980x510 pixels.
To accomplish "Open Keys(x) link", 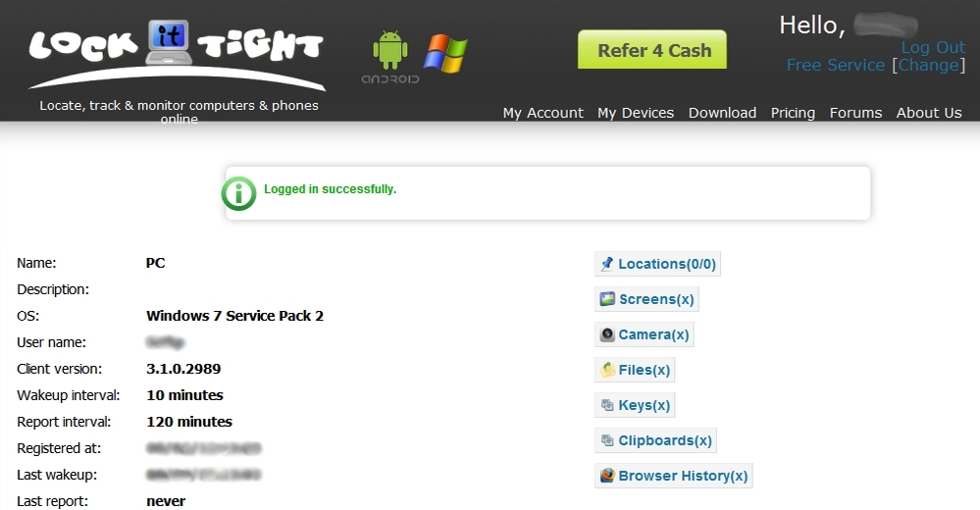I will point(635,405).
